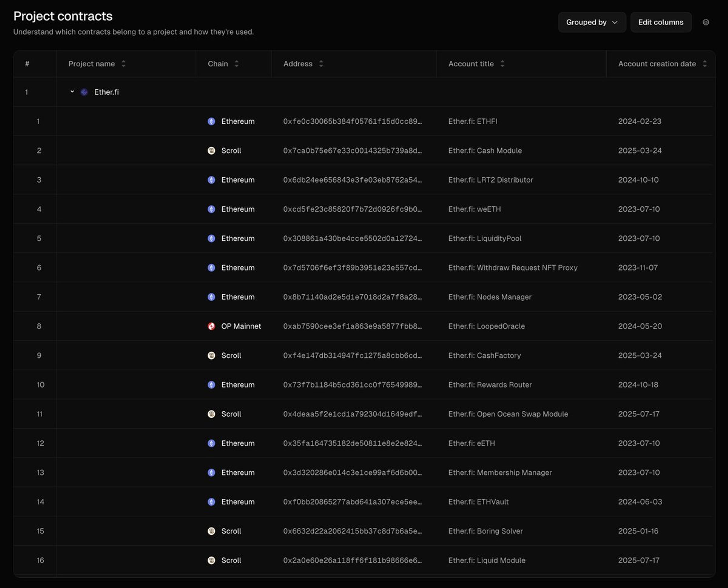This screenshot has height=588, width=728.
Task: Click address 0x35fa164735182de50811e8e2e824...
Action: [352, 443]
